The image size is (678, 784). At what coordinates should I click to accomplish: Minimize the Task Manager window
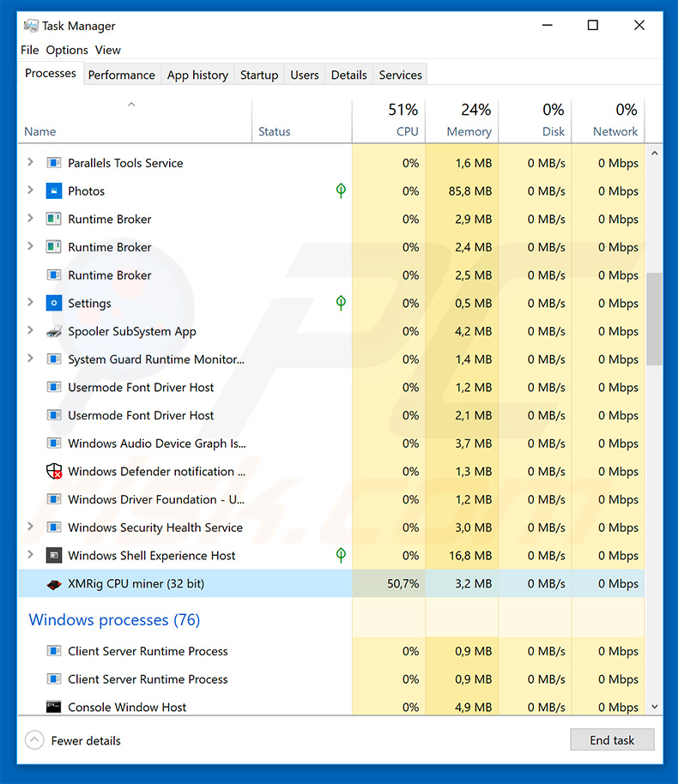tap(548, 25)
